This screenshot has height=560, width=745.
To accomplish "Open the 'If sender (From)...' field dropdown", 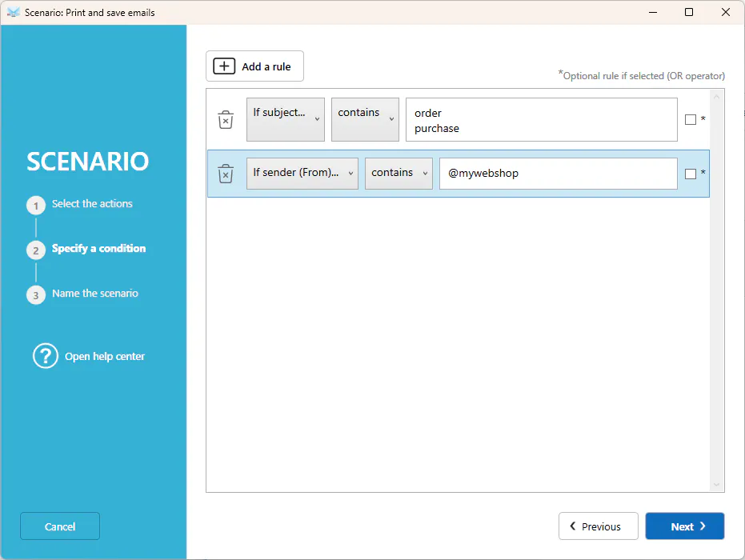I will [x=302, y=174].
